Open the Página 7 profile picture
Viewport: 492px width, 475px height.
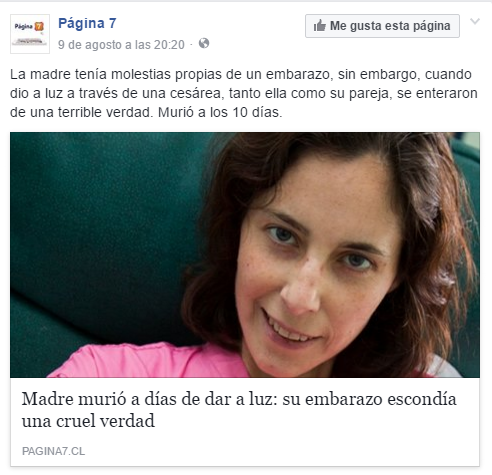[x=30, y=34]
